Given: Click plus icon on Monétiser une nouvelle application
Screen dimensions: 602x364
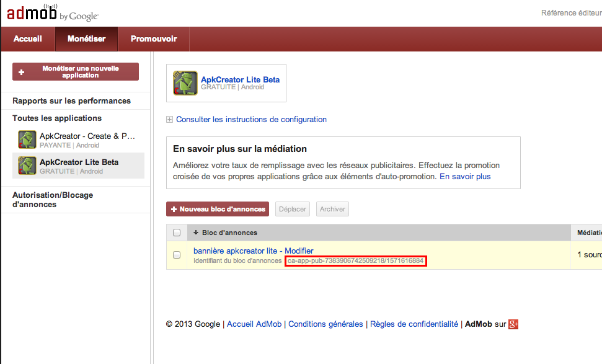Looking at the screenshot, I should pos(22,72).
